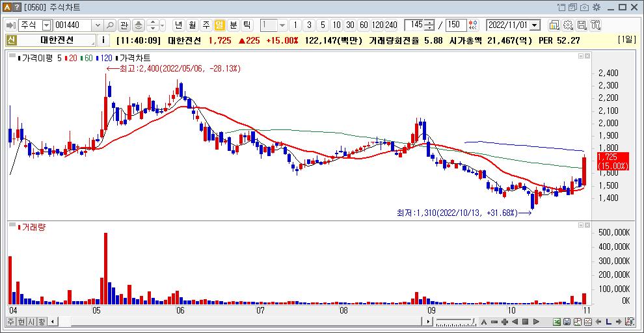The height and width of the screenshot is (333, 644).
Task: Select interval 60 button
Action: (364, 25)
